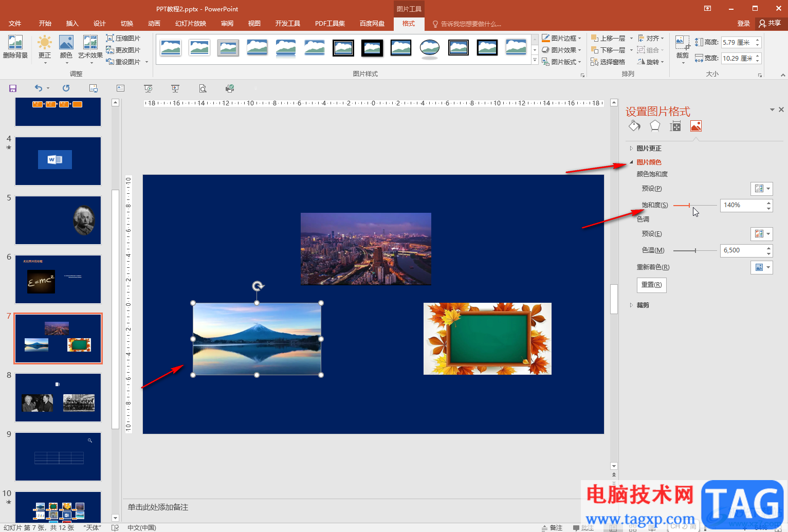Select slide 8 thumbnail in slide panel
The height and width of the screenshot is (532, 788).
click(58, 397)
